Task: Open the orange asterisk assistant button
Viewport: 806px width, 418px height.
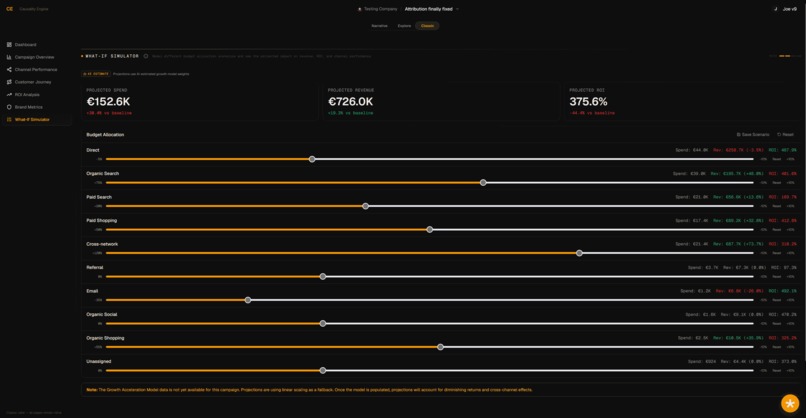Action: (x=790, y=403)
